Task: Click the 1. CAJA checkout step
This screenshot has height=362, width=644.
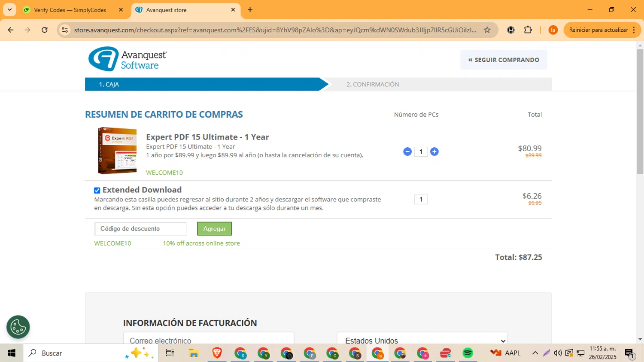Action: 109,84
